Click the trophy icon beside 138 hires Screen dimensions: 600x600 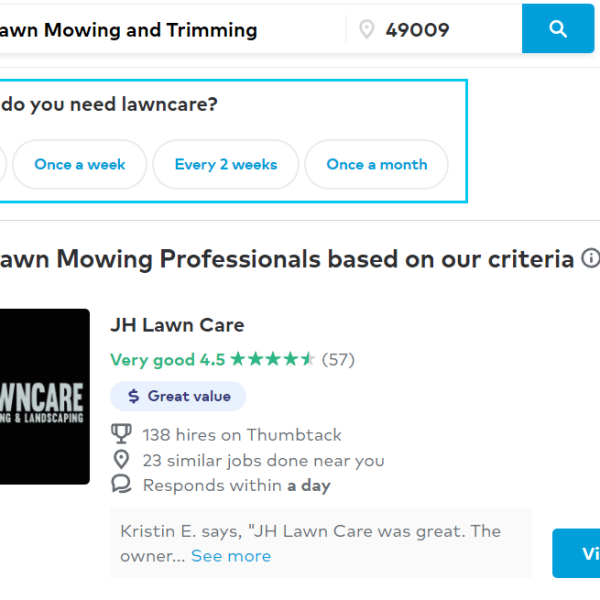click(121, 434)
